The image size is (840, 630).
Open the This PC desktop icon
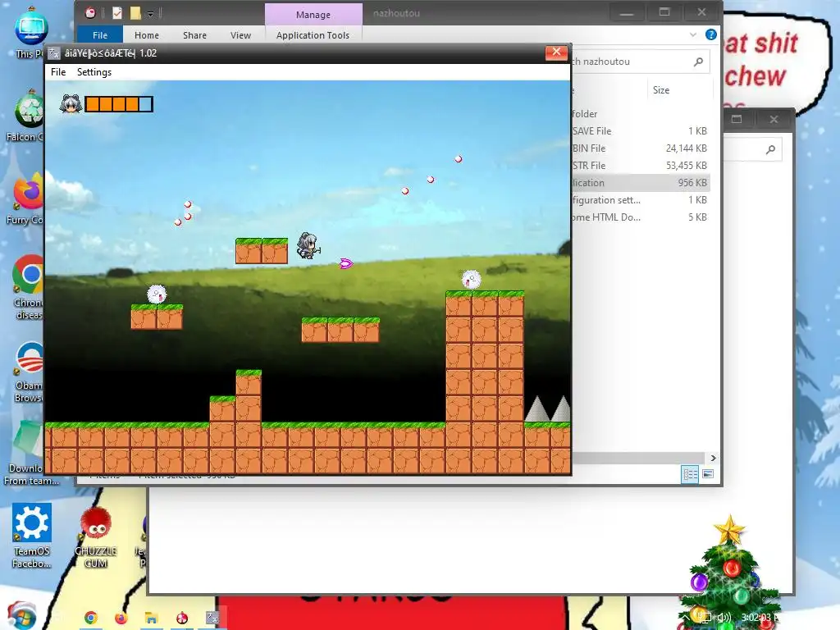30,33
